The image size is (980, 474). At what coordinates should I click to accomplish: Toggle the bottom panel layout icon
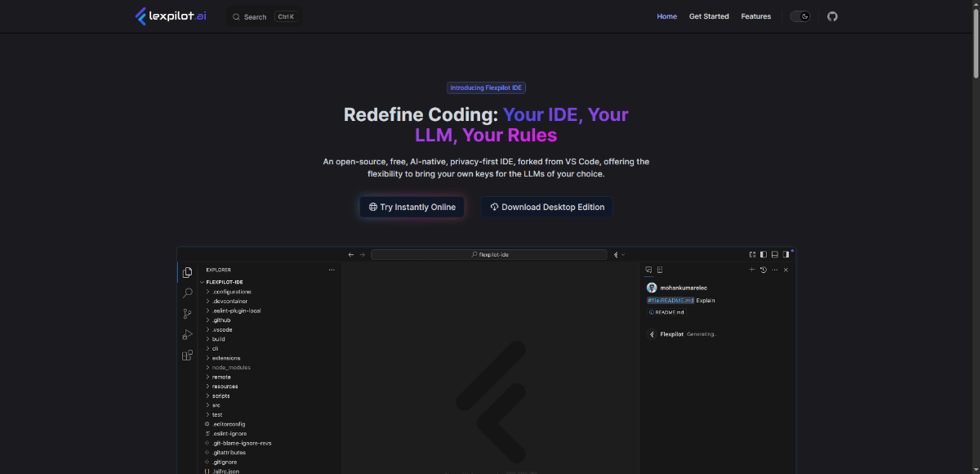774,254
